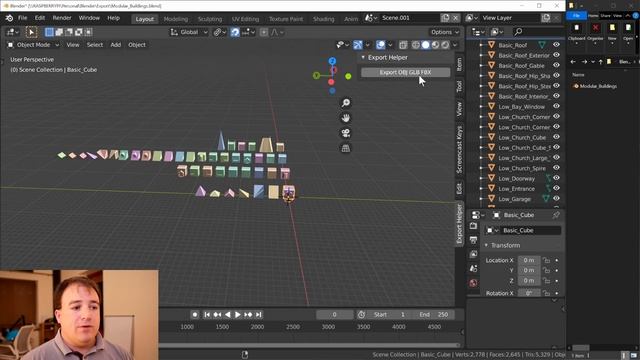The image size is (640, 360).
Task: Open the shading options dropdown arrow
Action: pos(455,45)
